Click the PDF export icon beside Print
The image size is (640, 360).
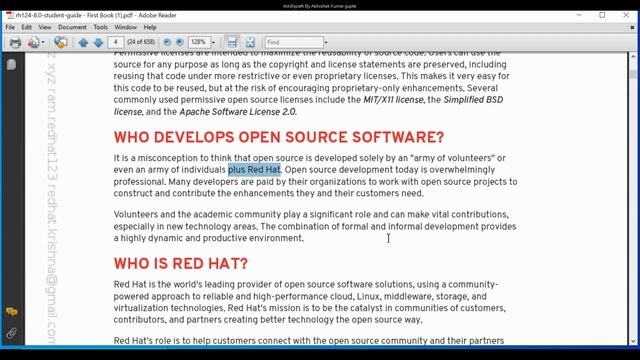point(33,42)
